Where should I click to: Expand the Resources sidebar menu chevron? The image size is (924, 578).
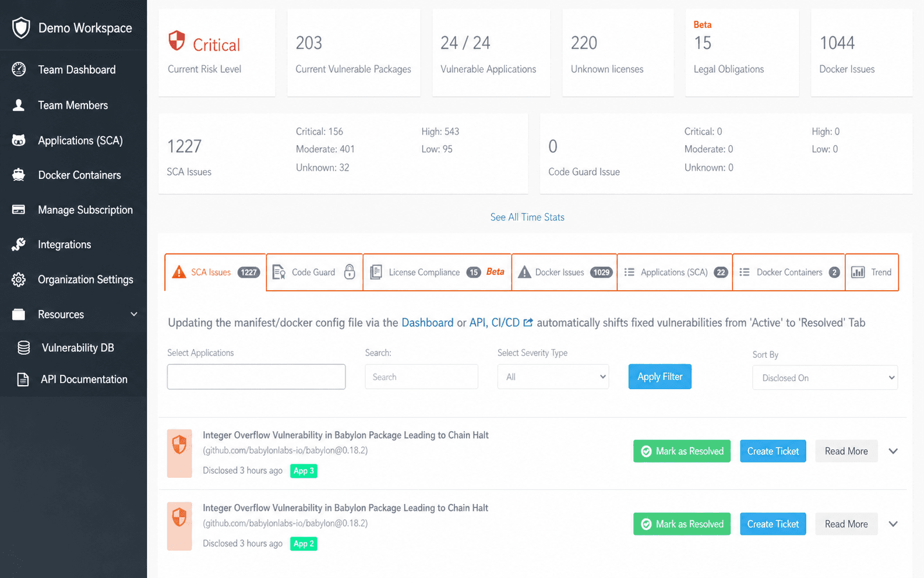pos(134,314)
